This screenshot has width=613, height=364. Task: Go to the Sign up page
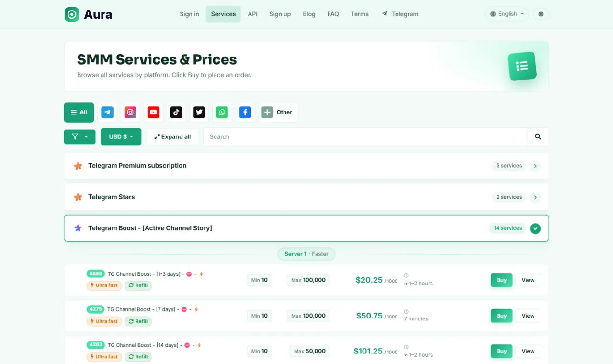click(280, 14)
